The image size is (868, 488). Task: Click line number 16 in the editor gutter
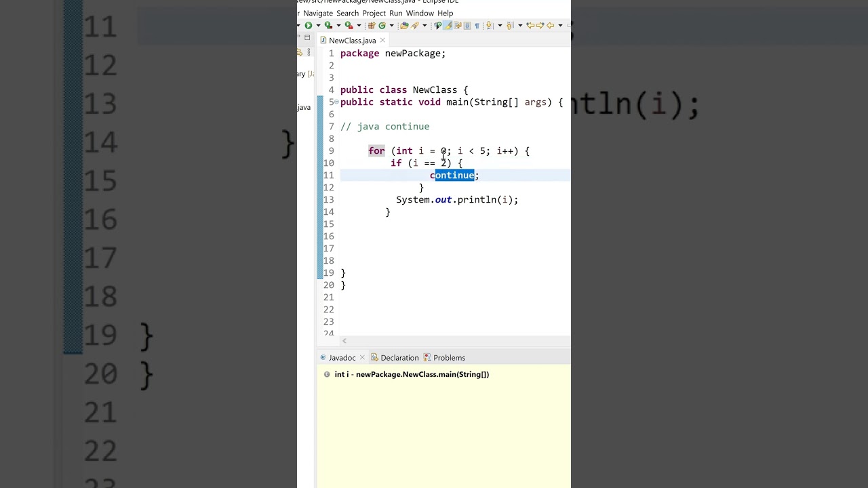[x=328, y=237]
